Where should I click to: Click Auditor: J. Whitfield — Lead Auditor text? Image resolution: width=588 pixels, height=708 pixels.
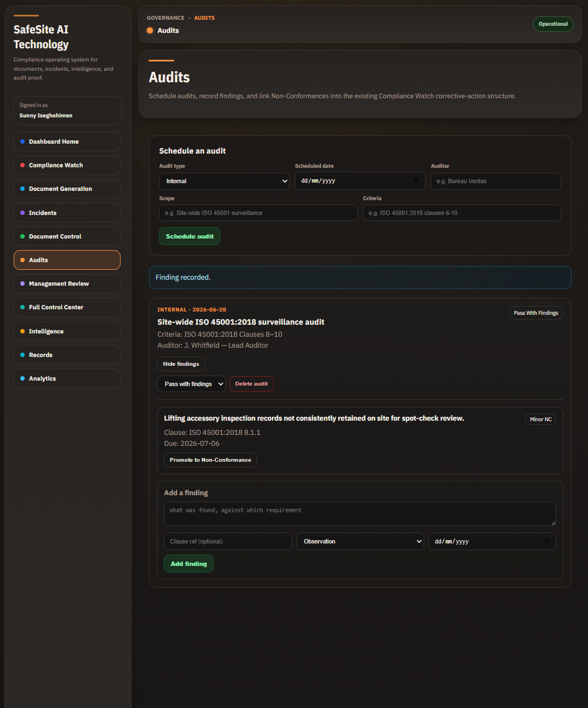[213, 345]
